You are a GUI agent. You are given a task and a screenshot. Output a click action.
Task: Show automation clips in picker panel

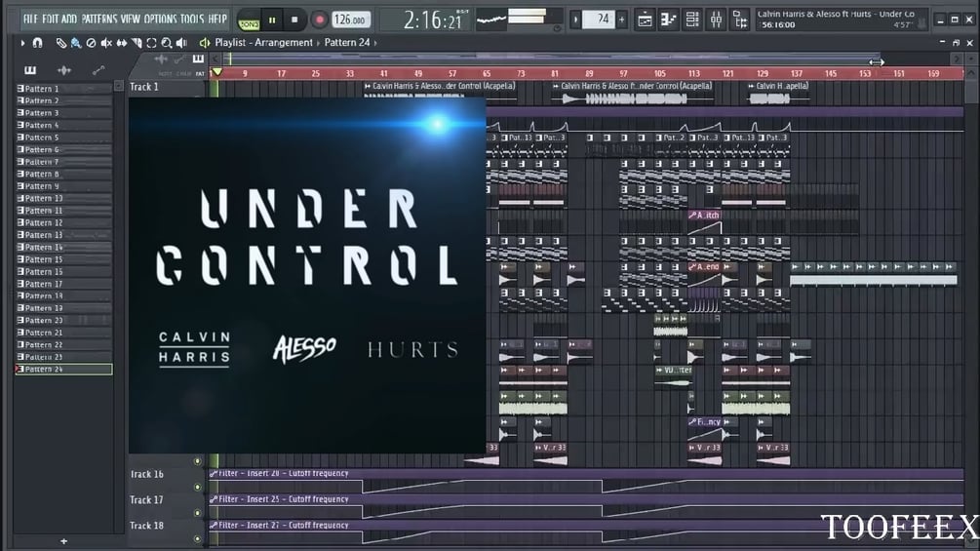point(98,70)
